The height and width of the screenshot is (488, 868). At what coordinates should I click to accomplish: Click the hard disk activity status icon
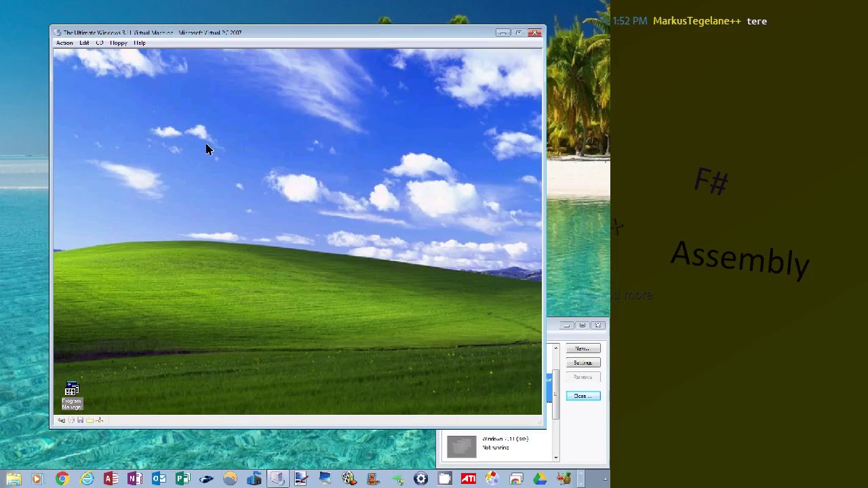(62, 420)
